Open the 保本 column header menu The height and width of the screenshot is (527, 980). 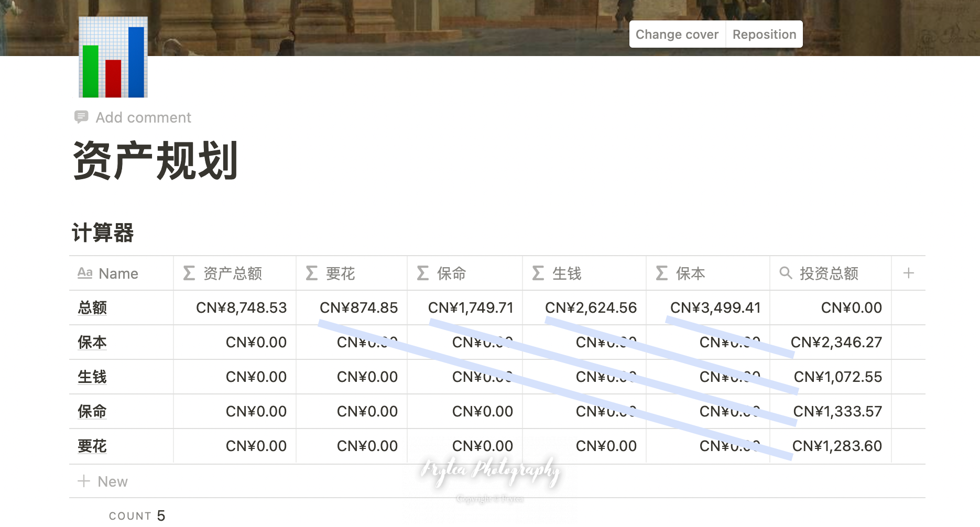(x=690, y=273)
